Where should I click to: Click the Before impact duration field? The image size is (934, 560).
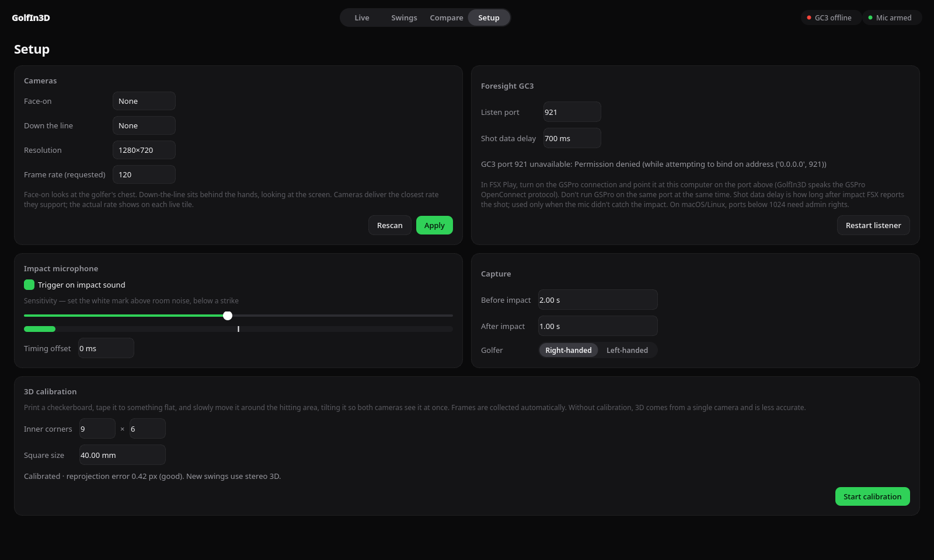click(598, 300)
